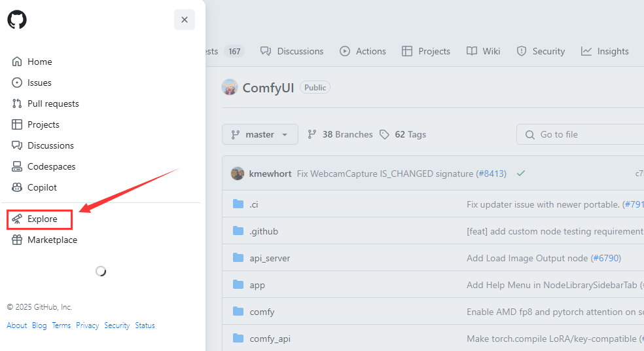Screen dimensions: 644x351
Task: Click the Wiki book icon
Action: 472,51
